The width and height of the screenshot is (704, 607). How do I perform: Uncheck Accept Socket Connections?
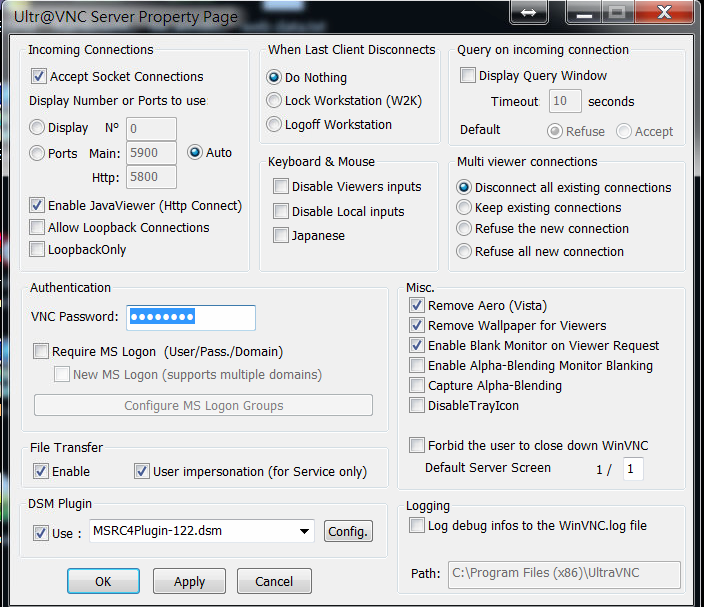39,76
